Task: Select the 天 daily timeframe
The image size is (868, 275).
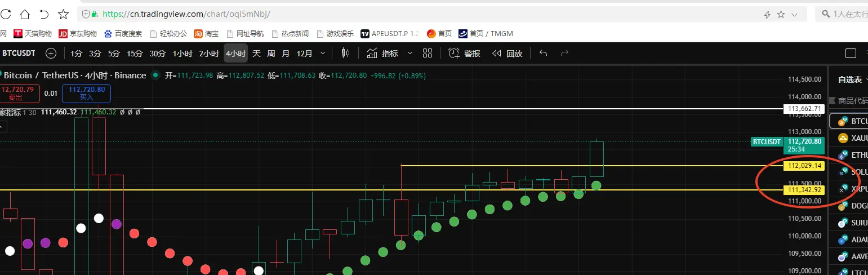Action: pos(256,54)
